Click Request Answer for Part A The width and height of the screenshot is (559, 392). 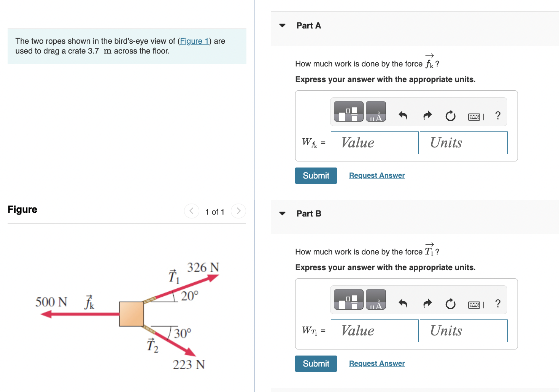coord(376,175)
